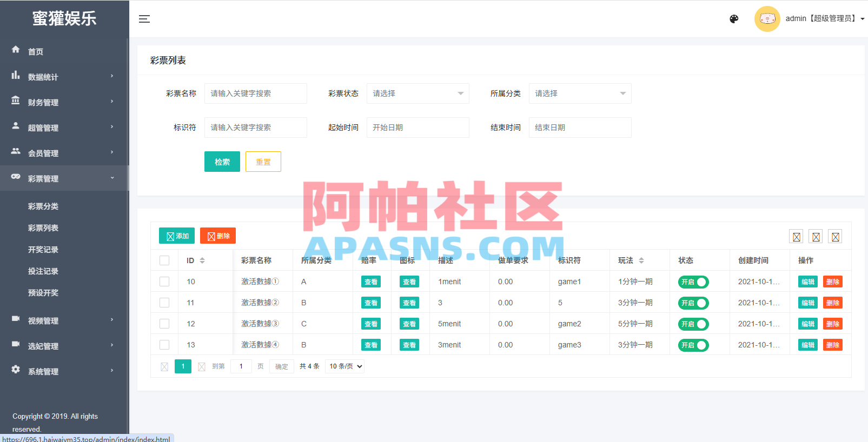Click 编辑 for row ID 12

click(x=808, y=324)
